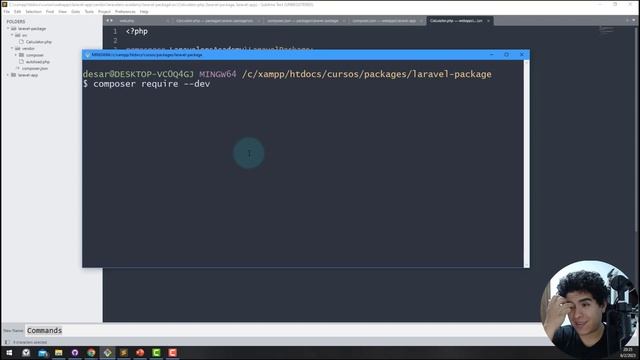640x360 pixels.
Task: Open the Help menu
Action: pos(144,12)
